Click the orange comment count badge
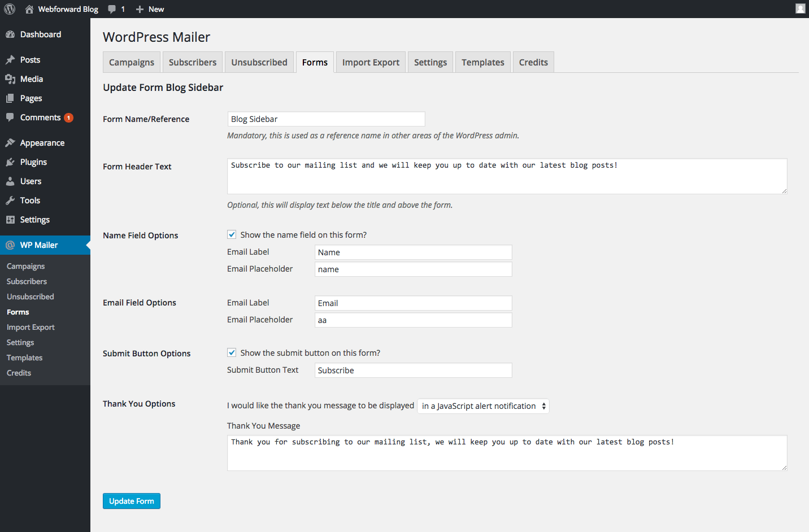 (68, 117)
